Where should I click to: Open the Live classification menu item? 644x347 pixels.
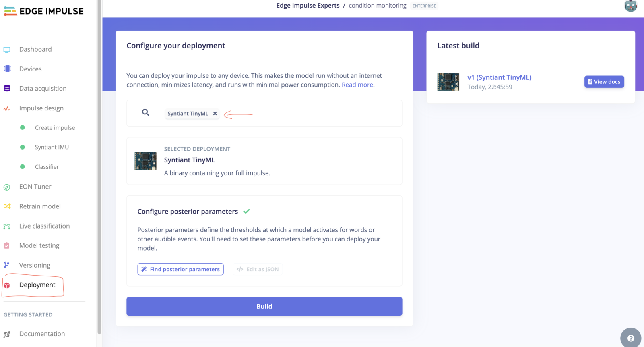(44, 226)
